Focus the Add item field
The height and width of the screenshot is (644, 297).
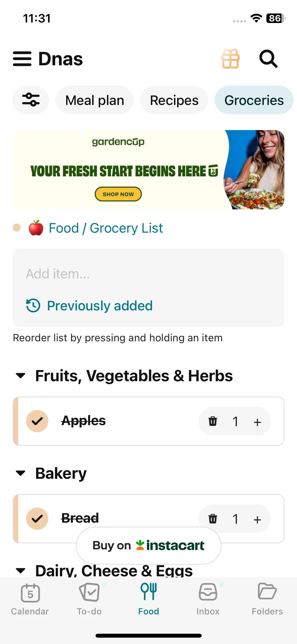tap(148, 274)
